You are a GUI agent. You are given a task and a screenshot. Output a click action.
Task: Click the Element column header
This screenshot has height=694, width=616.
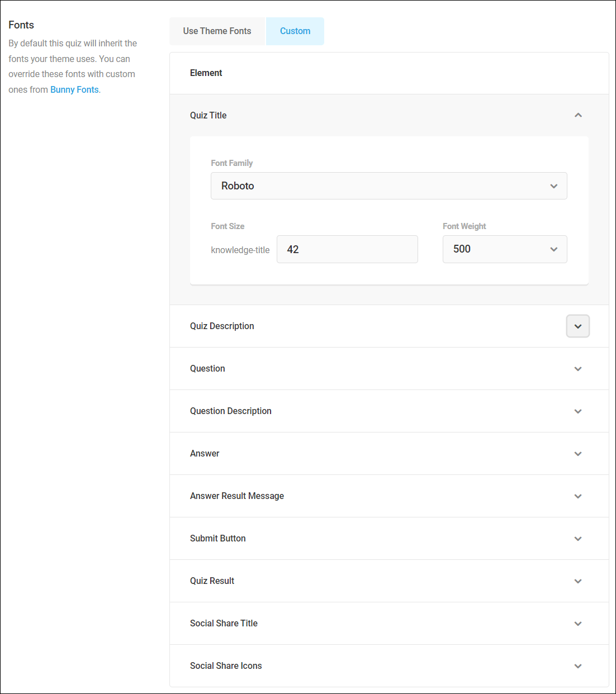[206, 73]
